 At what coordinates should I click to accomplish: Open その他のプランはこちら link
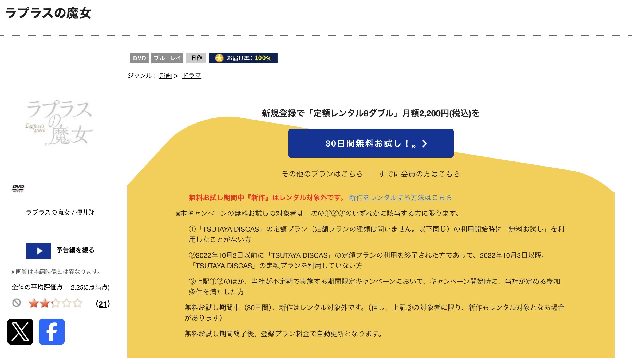pyautogui.click(x=322, y=174)
